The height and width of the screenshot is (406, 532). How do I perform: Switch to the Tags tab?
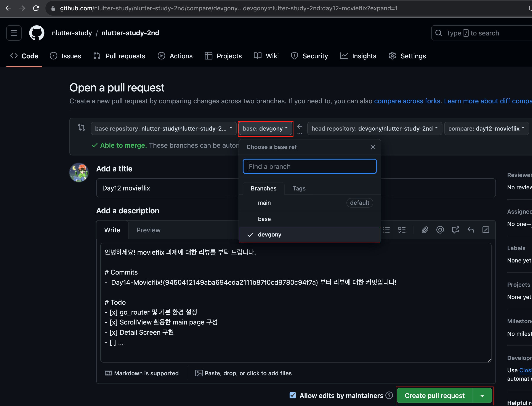[x=299, y=189]
